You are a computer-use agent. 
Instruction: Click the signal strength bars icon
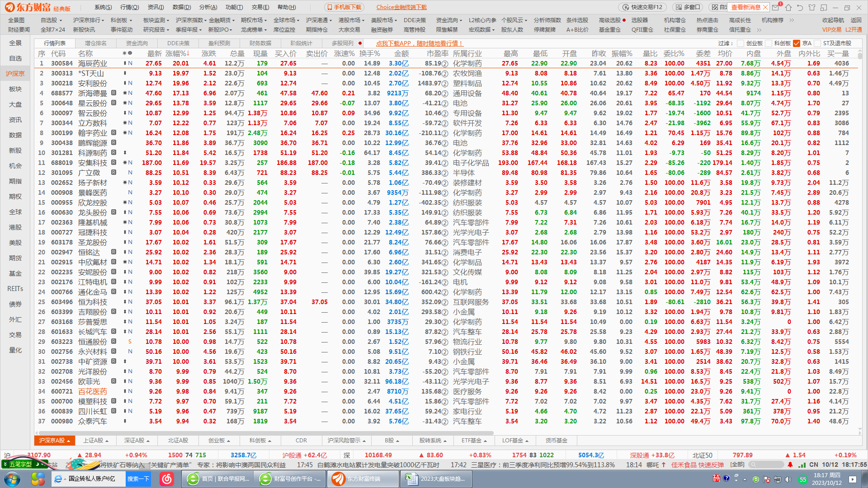pyautogui.click(x=802, y=465)
